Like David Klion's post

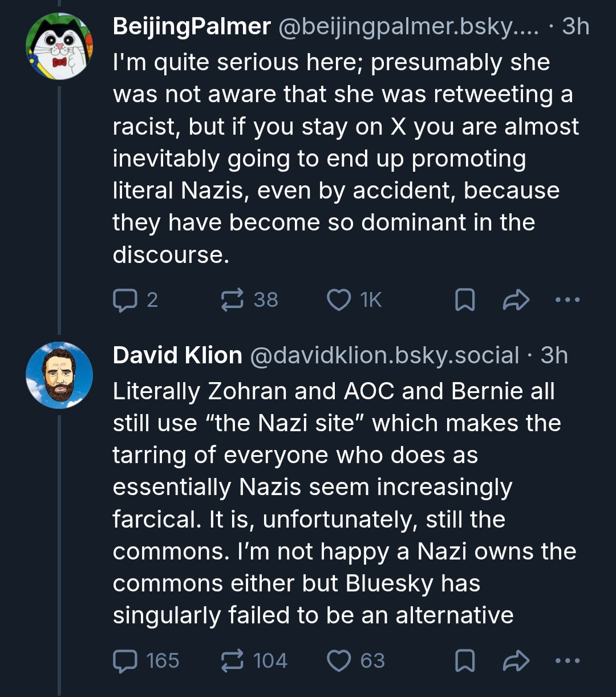pos(339,660)
